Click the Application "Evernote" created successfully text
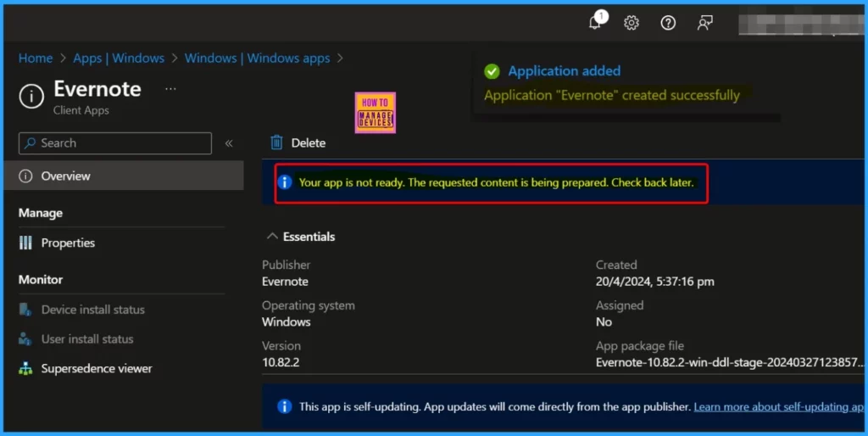Viewport: 868px width, 436px height. click(612, 95)
